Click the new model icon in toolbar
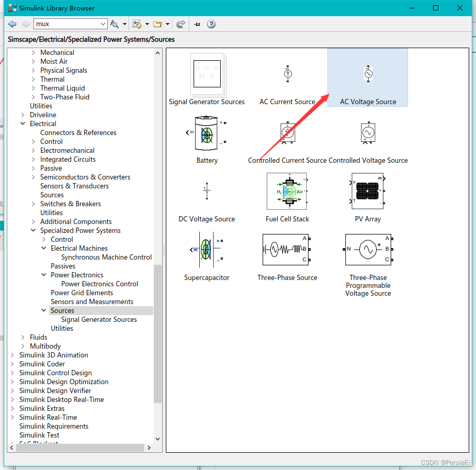Viewport: 476px width, 470px height. click(x=137, y=24)
